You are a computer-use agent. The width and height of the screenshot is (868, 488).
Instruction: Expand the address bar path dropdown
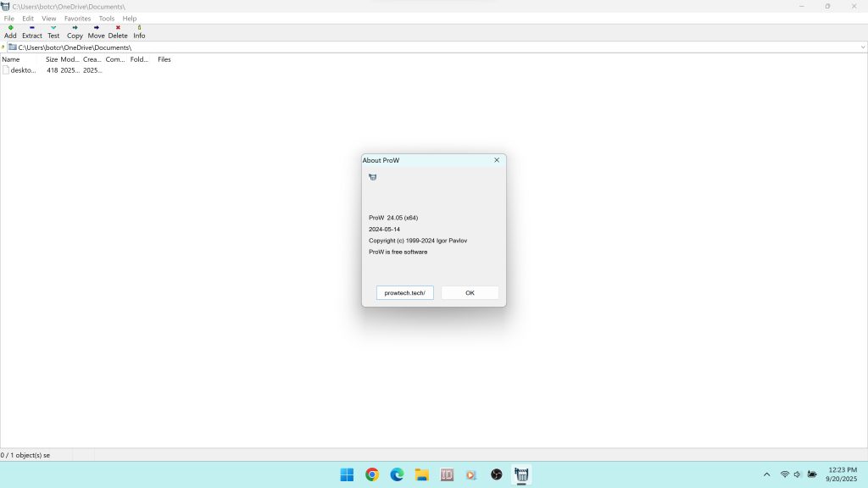tap(862, 47)
